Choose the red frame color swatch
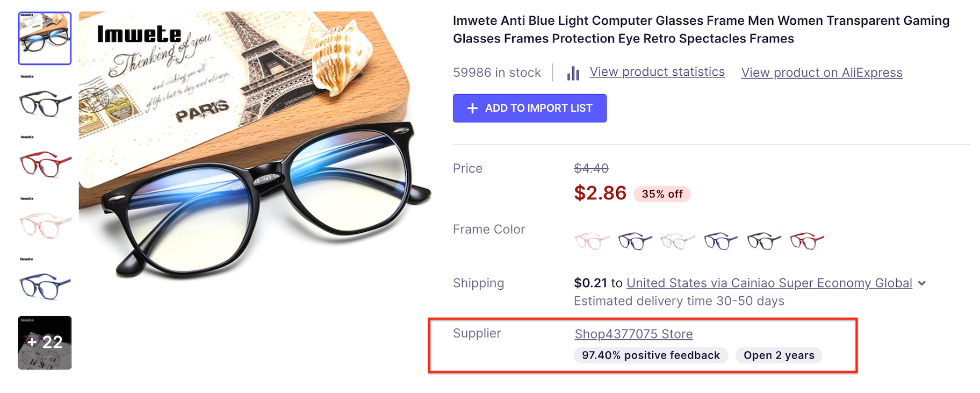This screenshot has width=980, height=393. (806, 241)
